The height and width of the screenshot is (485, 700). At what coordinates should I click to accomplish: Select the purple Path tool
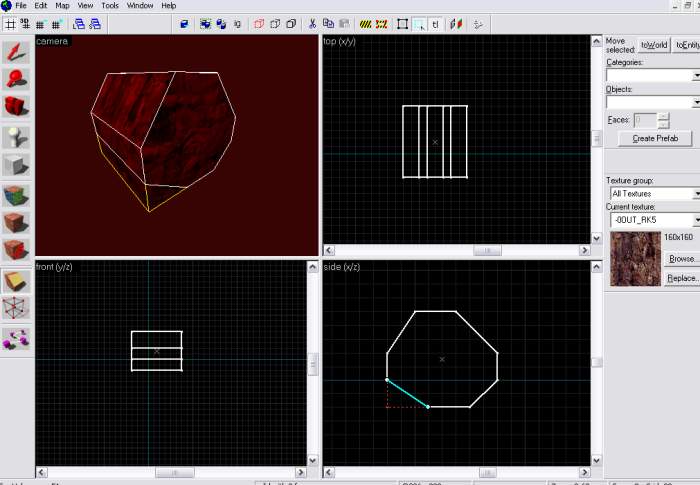click(x=17, y=338)
